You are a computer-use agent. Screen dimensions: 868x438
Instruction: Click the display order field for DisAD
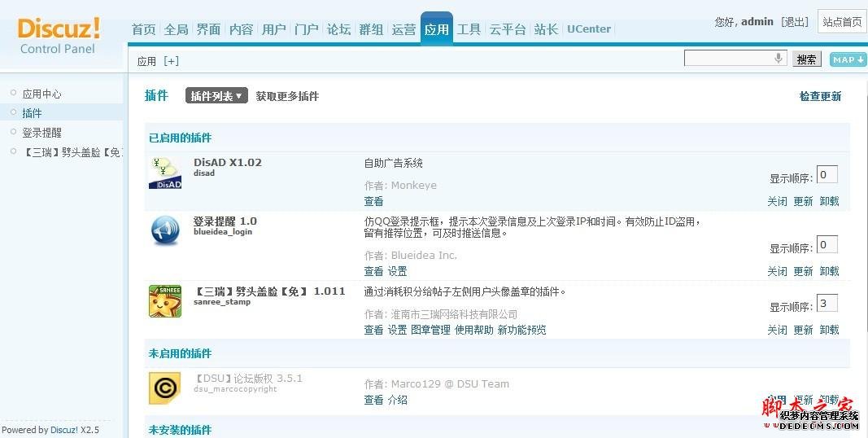point(827,174)
